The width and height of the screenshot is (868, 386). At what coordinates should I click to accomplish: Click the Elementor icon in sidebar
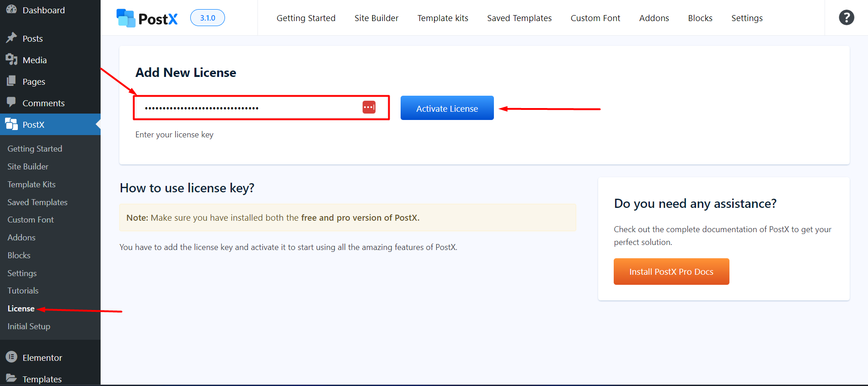pos(11,357)
